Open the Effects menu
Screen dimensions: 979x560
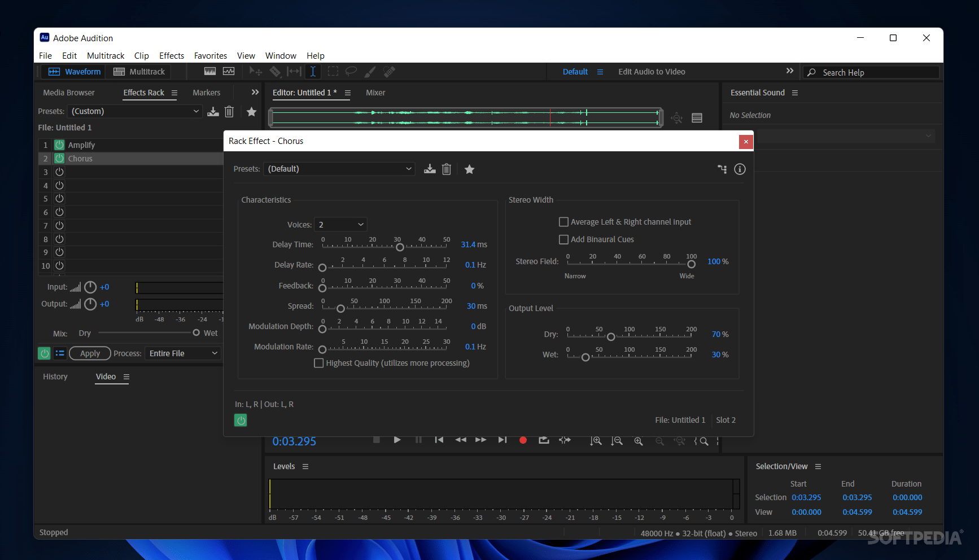[172, 55]
